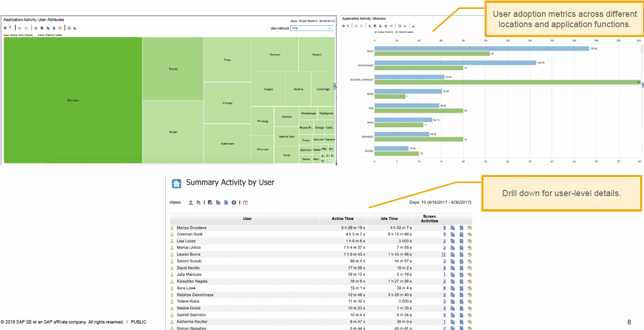Click red calendar icon in Modules toolbar
Image resolution: width=644 pixels, height=330 pixels.
coord(391,26)
